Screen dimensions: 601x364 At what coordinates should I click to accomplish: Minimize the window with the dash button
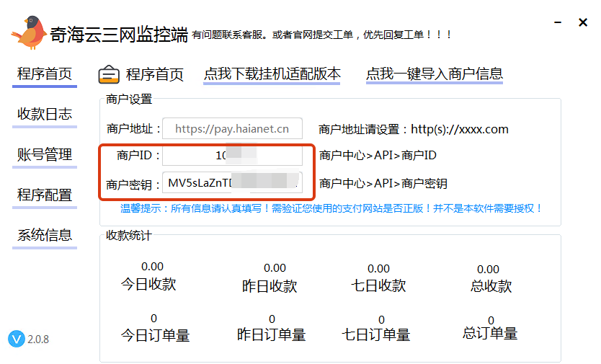(x=555, y=23)
